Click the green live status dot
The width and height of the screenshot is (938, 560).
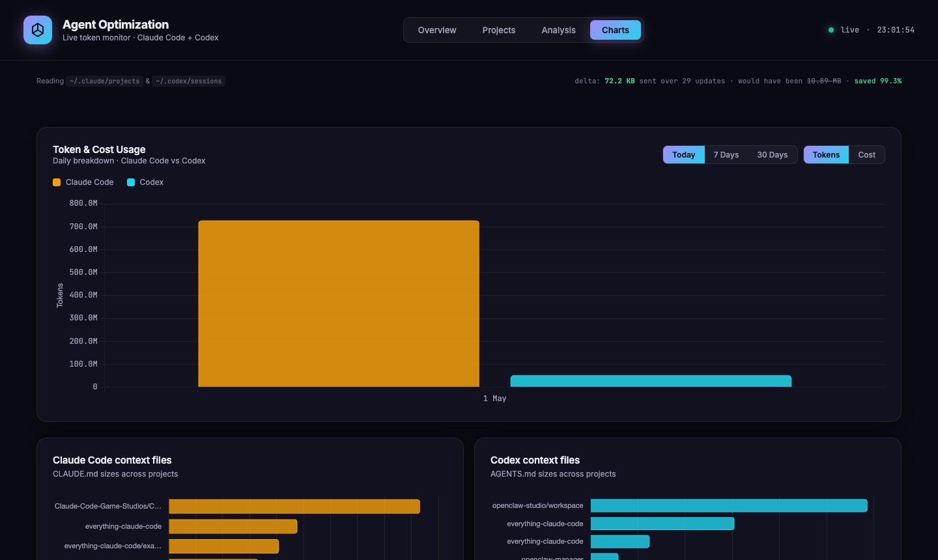(831, 30)
